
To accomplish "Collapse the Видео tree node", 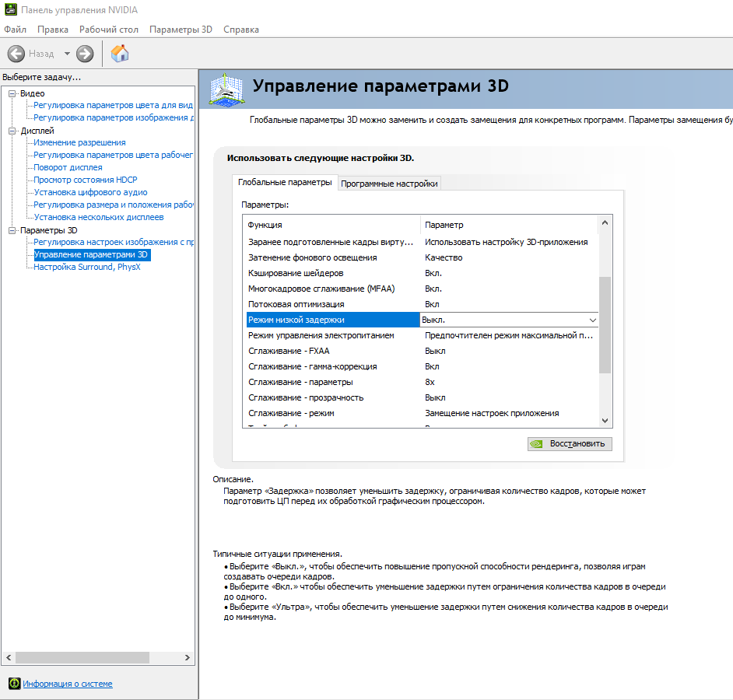I will tap(12, 93).
